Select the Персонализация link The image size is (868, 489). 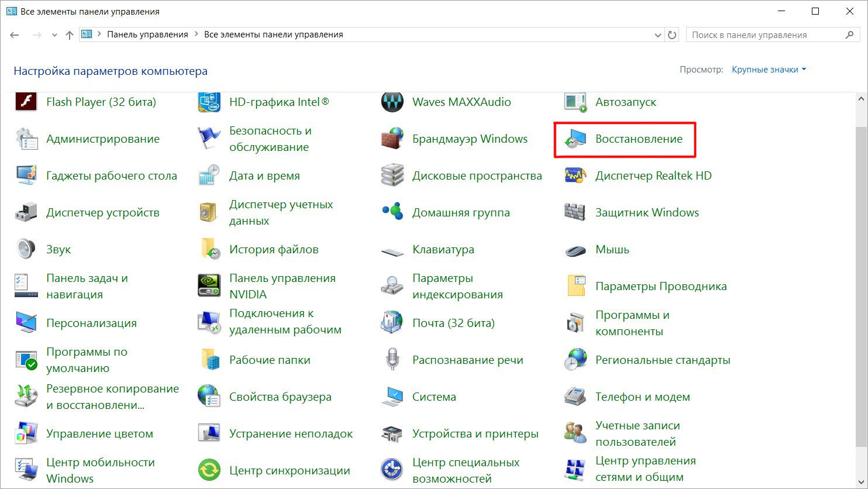[x=91, y=323]
